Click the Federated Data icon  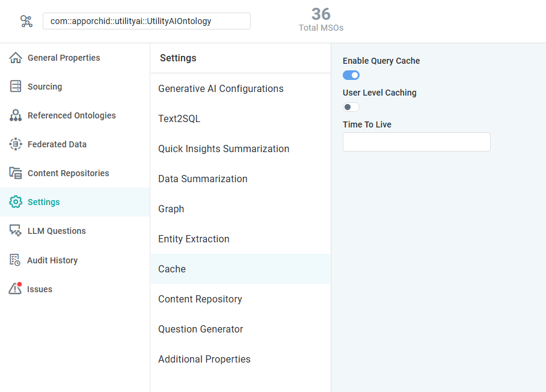pyautogui.click(x=16, y=144)
